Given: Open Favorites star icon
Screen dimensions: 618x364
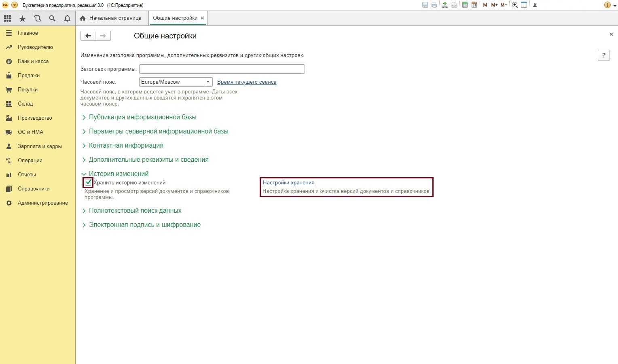Looking at the screenshot, I should [22, 18].
